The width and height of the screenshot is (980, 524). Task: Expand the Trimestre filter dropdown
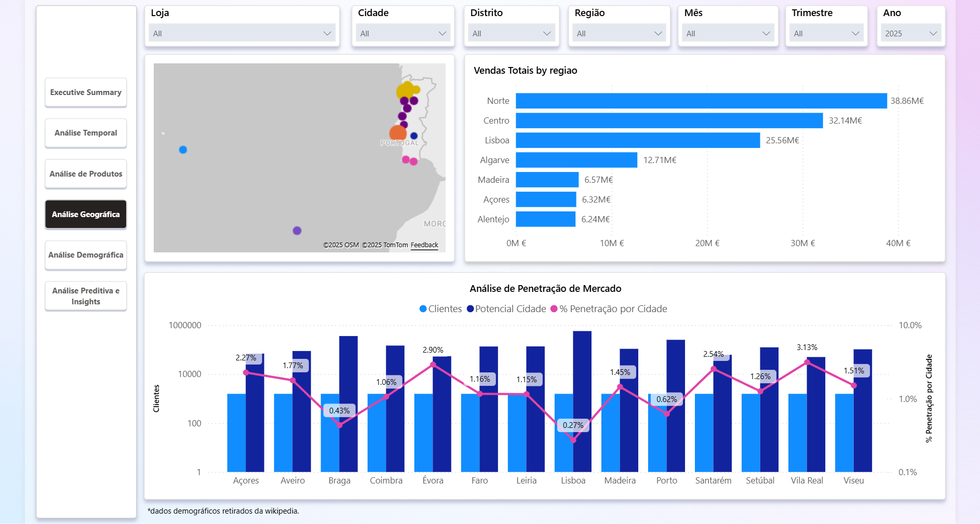(826, 33)
